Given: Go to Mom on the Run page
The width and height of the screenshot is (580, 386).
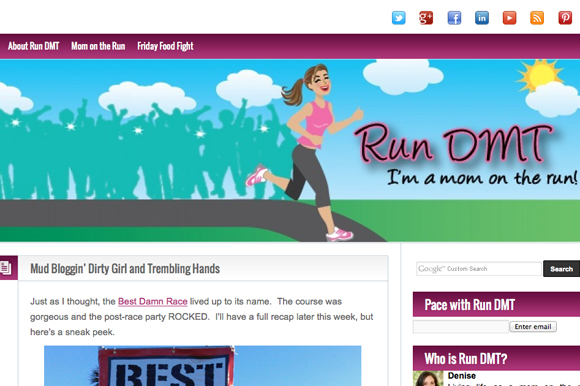Looking at the screenshot, I should 98,46.
